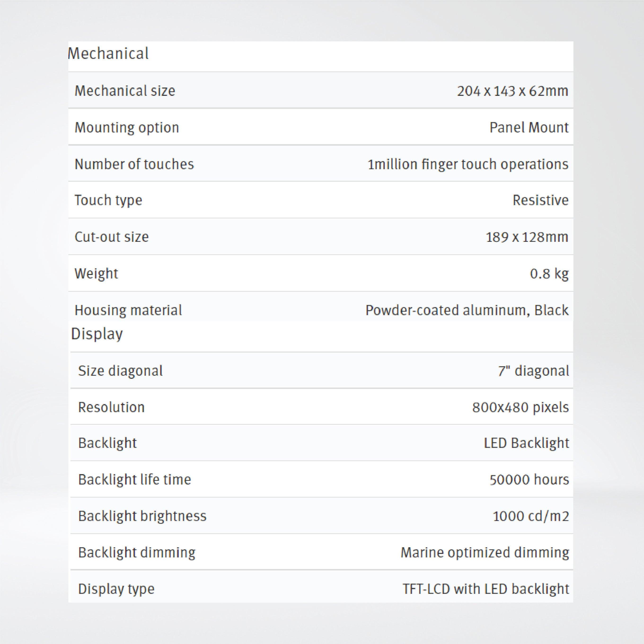644x644 pixels.
Task: Select the 189 x 128mm cut-out value
Action: pyautogui.click(x=527, y=237)
